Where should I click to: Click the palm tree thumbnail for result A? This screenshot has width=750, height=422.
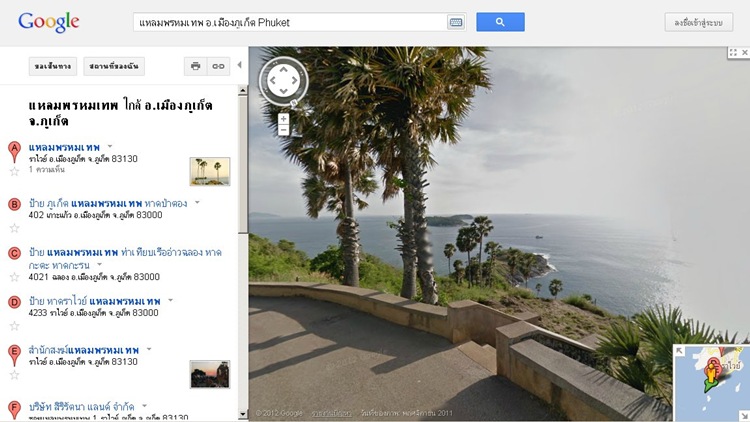(x=210, y=171)
